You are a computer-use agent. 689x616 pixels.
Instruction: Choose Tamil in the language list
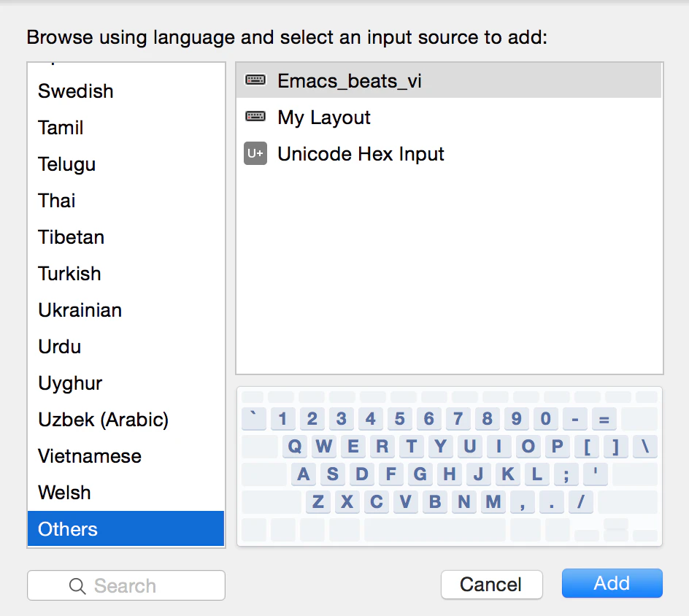(x=126, y=128)
